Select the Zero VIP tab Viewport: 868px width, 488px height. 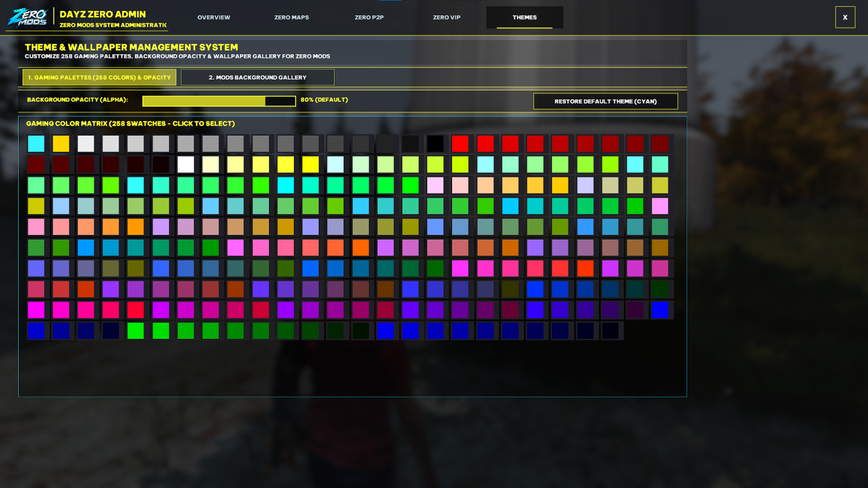(446, 18)
